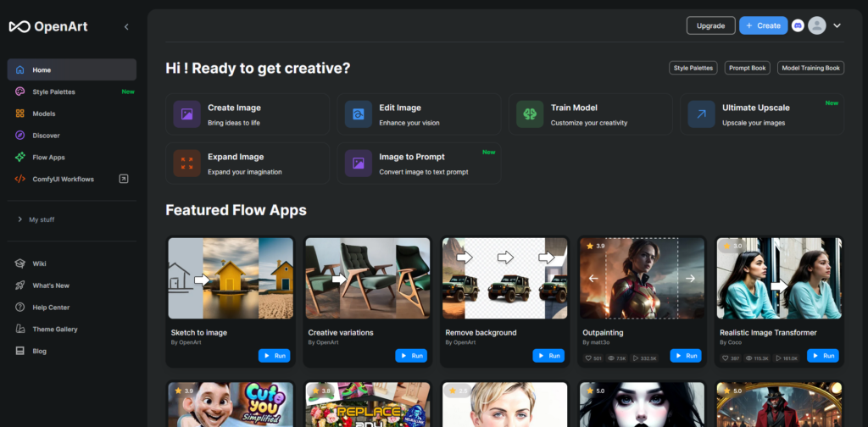Click the ComfyUI code brackets icon
This screenshot has height=427, width=868.
[20, 180]
